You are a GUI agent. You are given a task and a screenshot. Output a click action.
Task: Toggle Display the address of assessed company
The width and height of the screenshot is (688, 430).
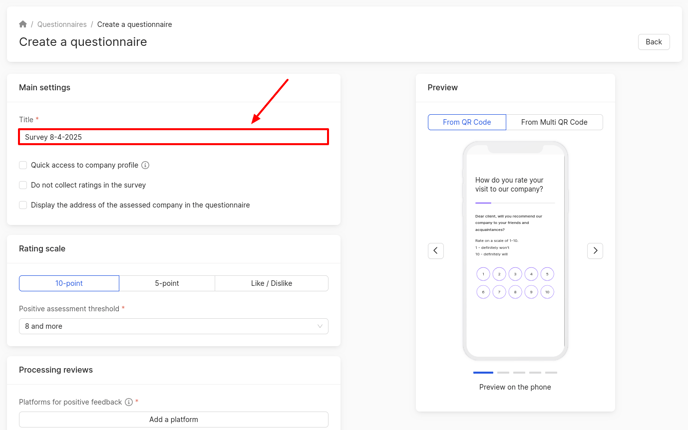coord(23,205)
